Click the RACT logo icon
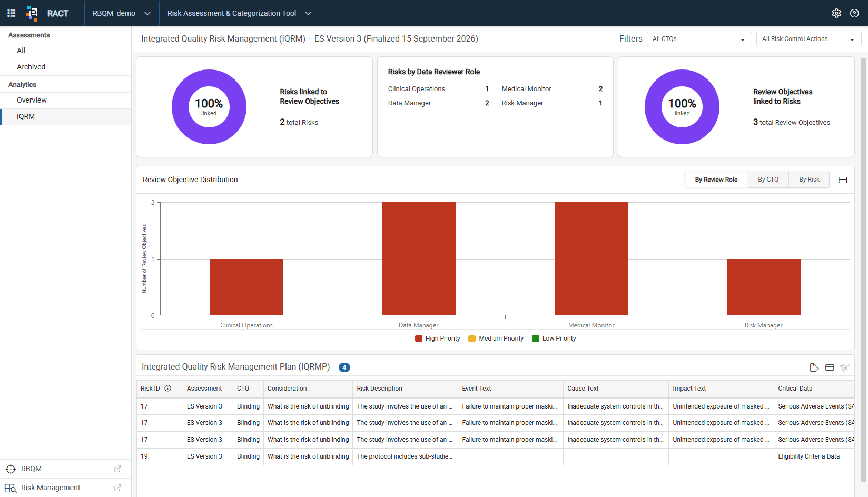 32,13
